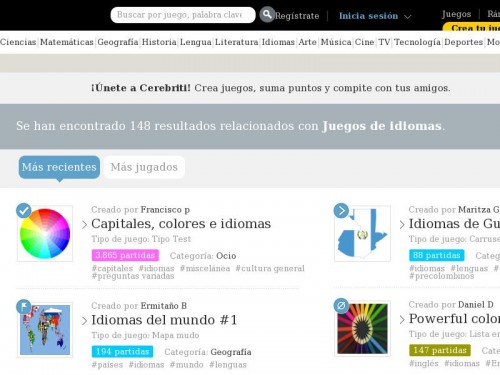
Task: Switch to the Más jugados tab
Action: (x=144, y=167)
